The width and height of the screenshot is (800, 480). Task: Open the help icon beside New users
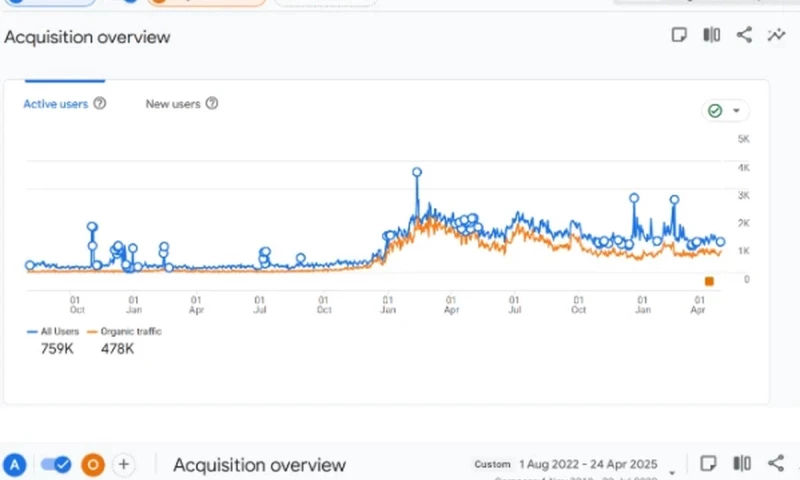tap(212, 104)
